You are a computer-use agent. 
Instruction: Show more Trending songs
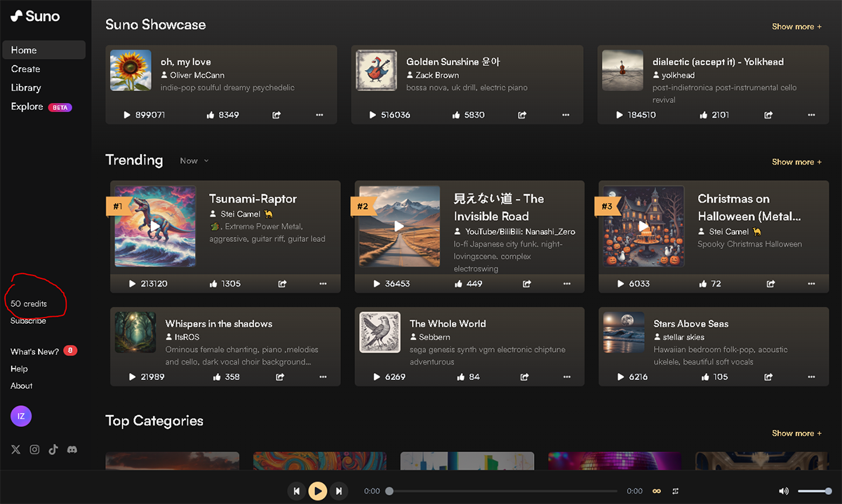(x=797, y=162)
